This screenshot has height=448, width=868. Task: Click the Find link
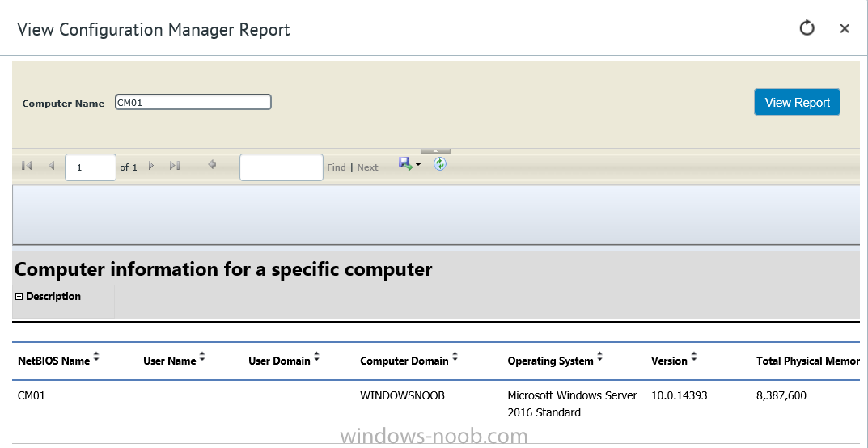pyautogui.click(x=336, y=167)
